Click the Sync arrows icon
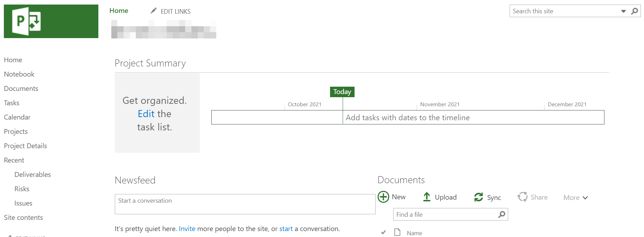Viewport: 644px width, 237px height. pos(478,197)
